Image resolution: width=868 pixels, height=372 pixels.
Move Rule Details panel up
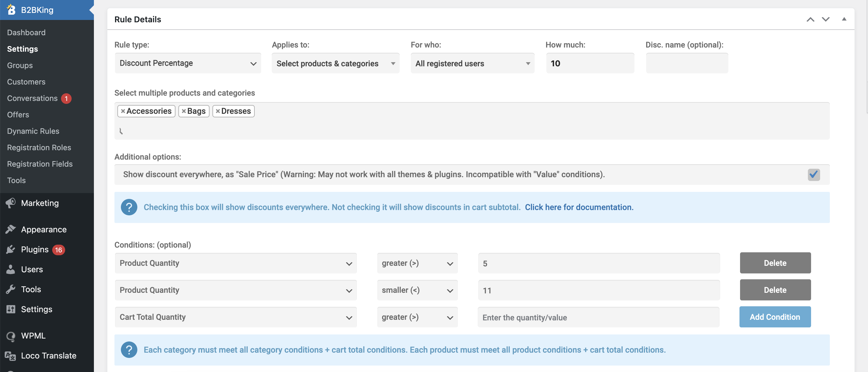810,20
